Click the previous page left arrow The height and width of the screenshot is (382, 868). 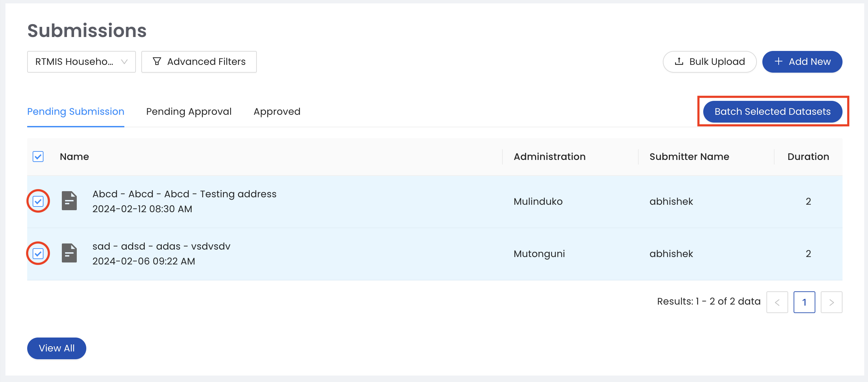pyautogui.click(x=778, y=302)
